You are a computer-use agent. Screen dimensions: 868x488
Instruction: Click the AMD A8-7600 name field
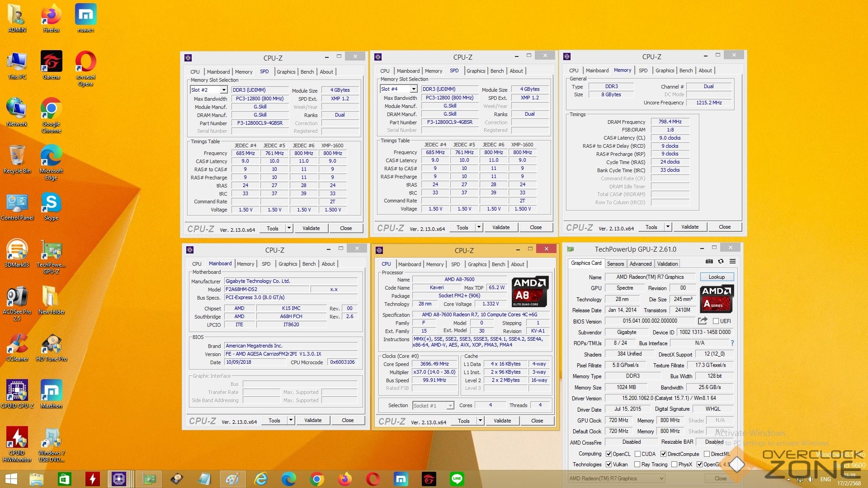459,279
